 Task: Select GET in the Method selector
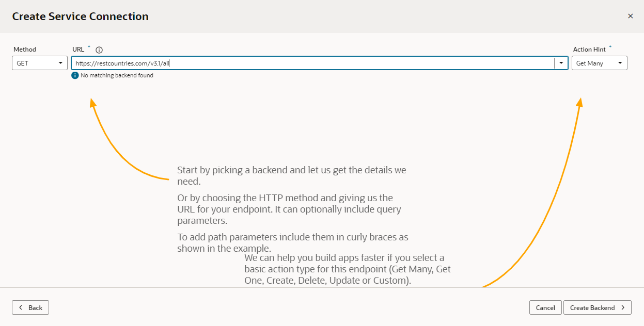coord(39,62)
